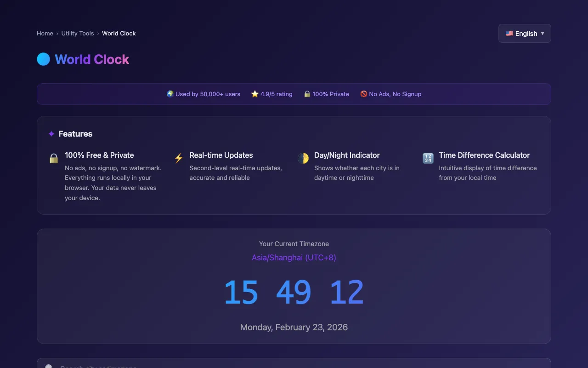This screenshot has width=588, height=368.
Task: Click the No Ads, No Signup text
Action: (395, 94)
